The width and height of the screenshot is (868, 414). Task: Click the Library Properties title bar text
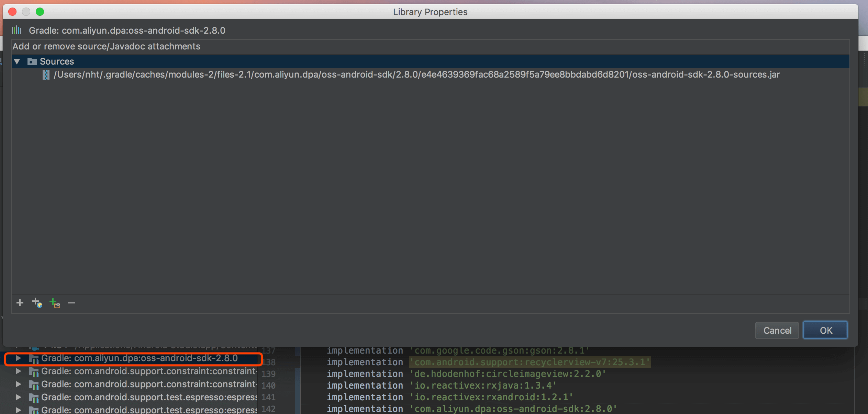pyautogui.click(x=430, y=12)
